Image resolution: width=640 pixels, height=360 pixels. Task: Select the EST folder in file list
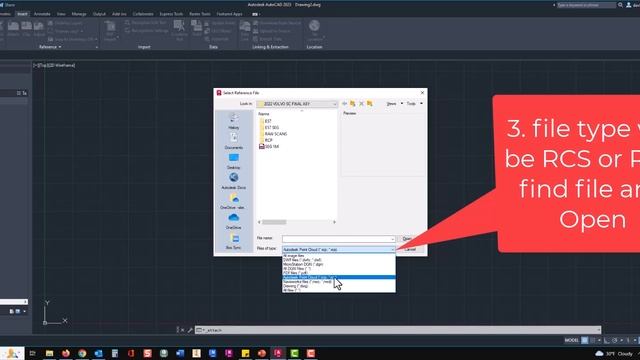tap(265, 121)
